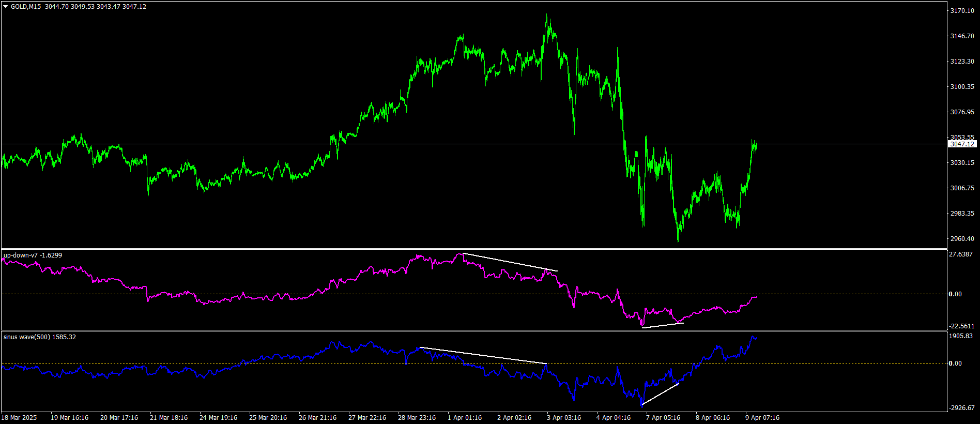Select the ascending white trendline on the sinus wave panel
This screenshot has width=980, height=424.
[660, 393]
